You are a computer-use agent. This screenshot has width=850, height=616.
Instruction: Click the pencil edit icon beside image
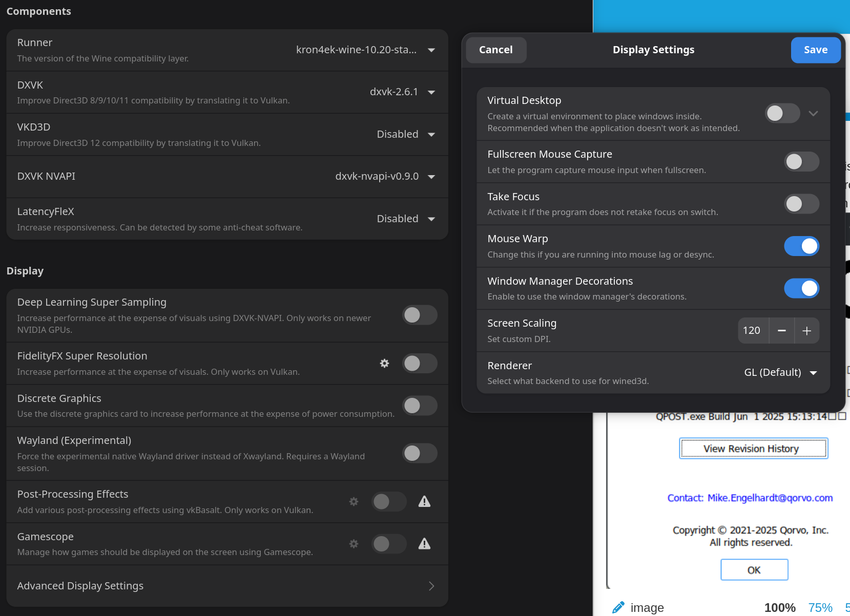pos(618,607)
